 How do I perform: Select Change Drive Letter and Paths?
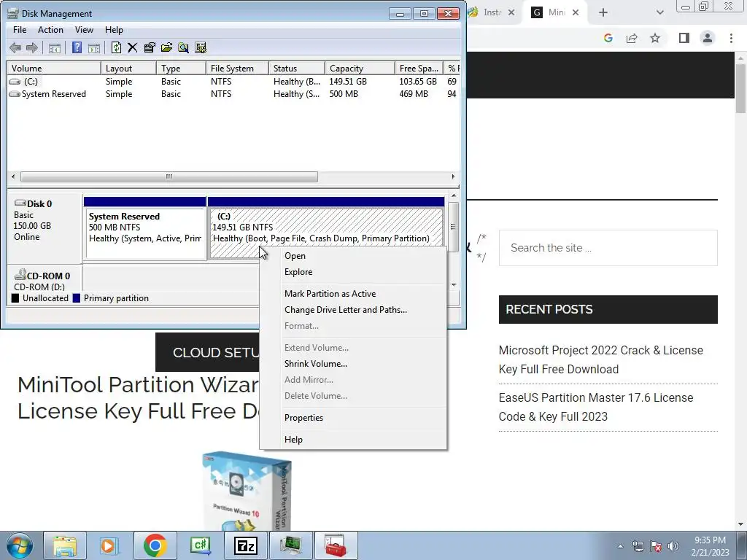[x=353, y=310]
